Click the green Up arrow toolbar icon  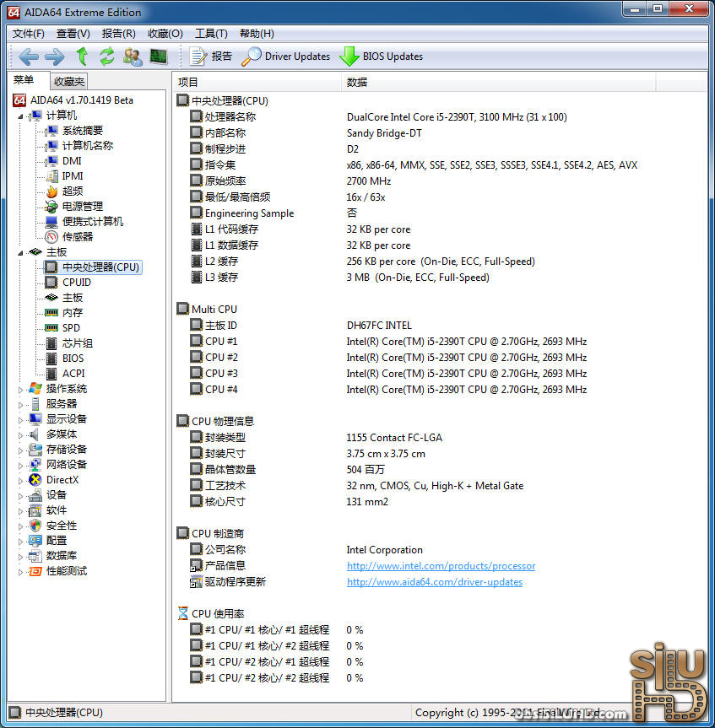tap(82, 57)
